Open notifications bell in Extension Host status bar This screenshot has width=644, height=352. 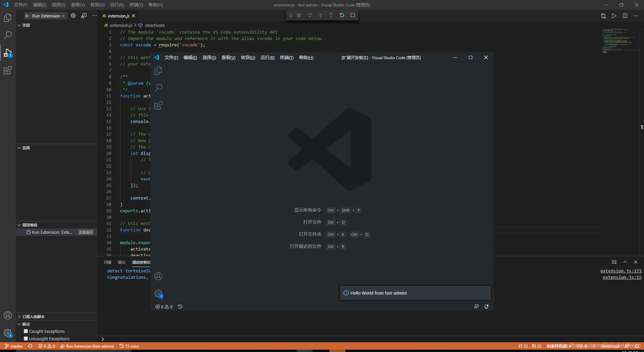(x=486, y=307)
